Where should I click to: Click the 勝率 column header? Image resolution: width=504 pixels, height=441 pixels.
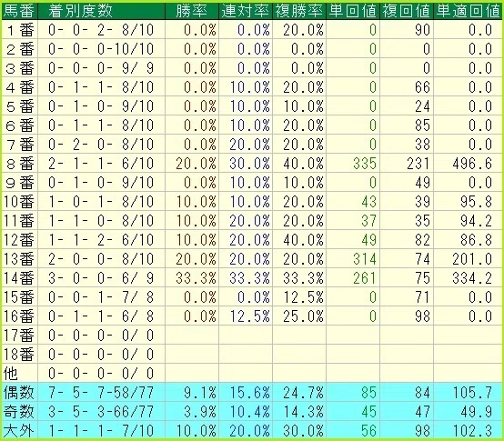pos(192,11)
